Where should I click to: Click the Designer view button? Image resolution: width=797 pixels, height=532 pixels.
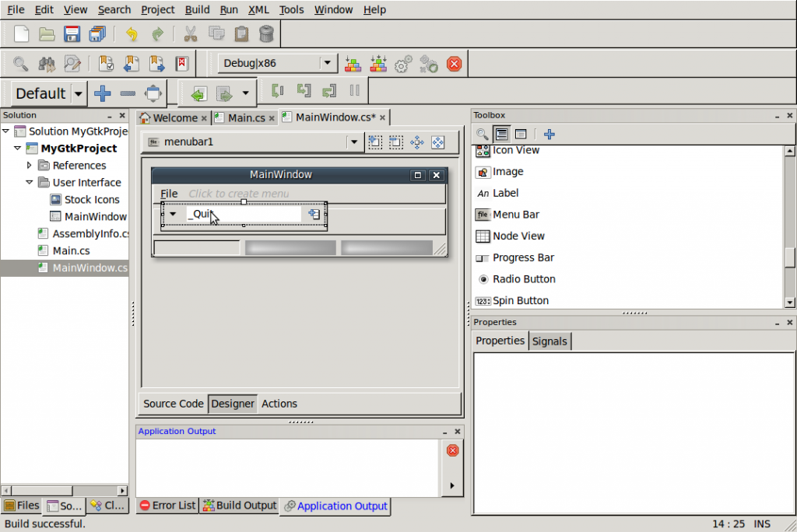(232, 404)
